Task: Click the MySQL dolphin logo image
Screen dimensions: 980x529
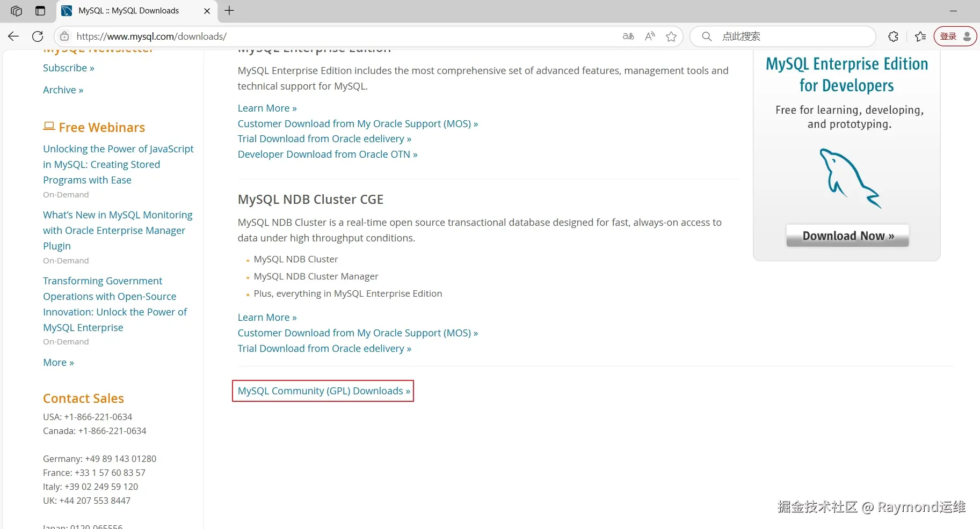Action: (850, 178)
